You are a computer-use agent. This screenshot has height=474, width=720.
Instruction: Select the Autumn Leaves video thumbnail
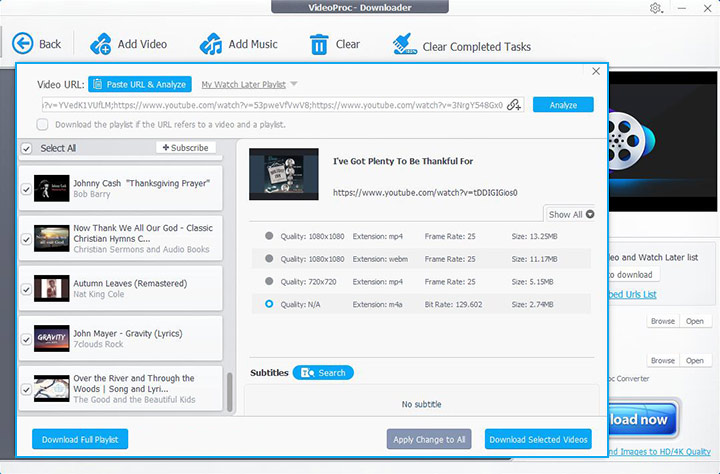point(51,288)
